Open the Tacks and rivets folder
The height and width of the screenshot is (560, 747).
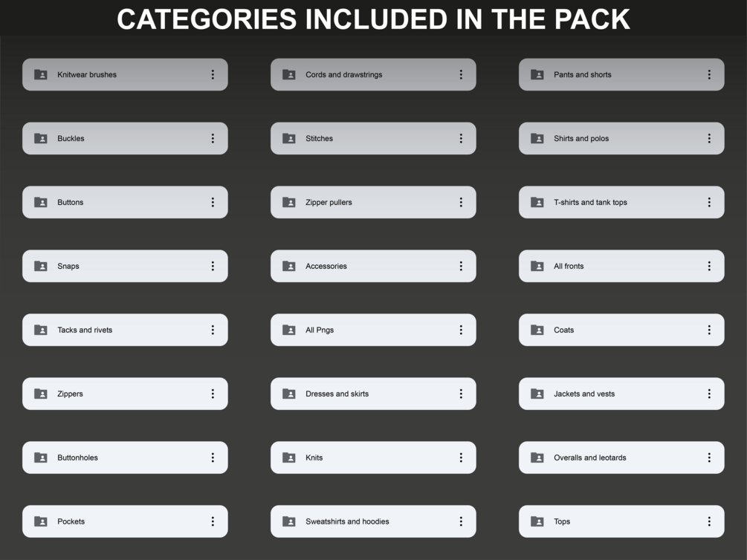click(125, 330)
